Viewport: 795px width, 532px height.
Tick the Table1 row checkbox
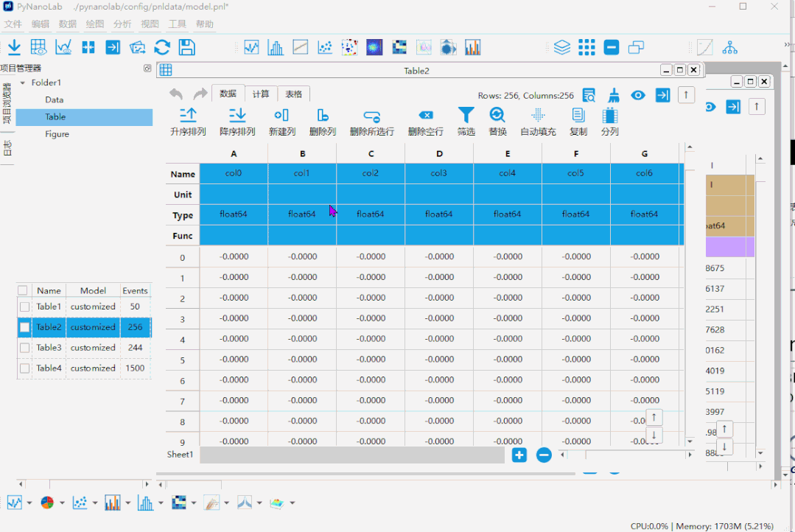24,307
